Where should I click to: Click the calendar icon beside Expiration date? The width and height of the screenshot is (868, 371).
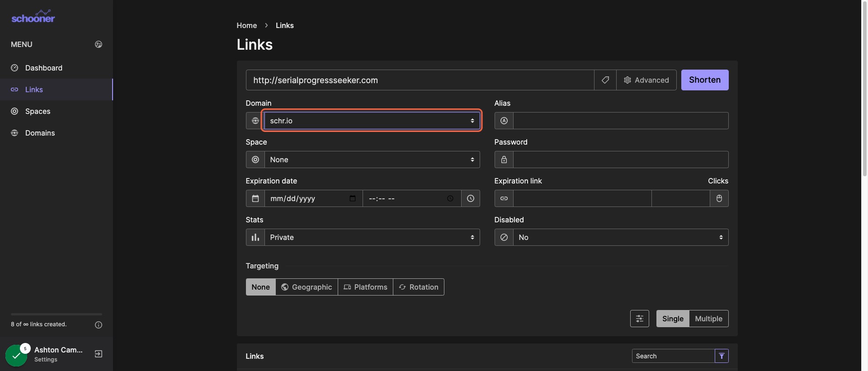coord(255,198)
